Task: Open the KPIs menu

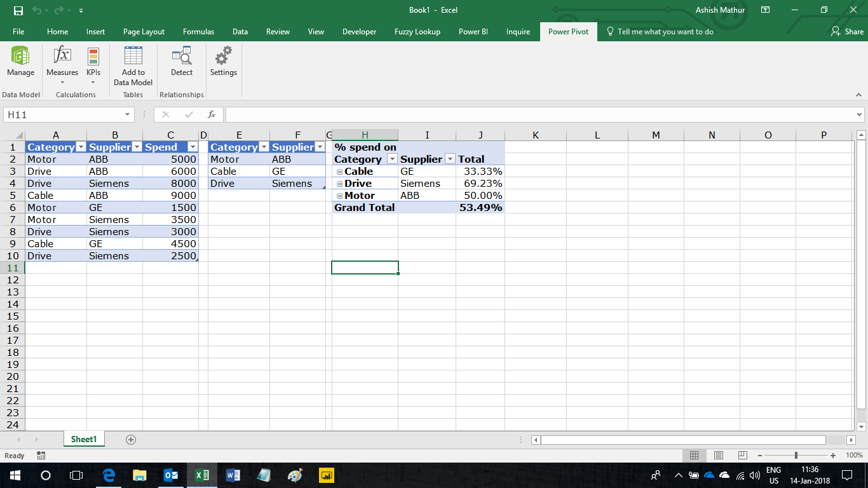Action: [x=93, y=65]
